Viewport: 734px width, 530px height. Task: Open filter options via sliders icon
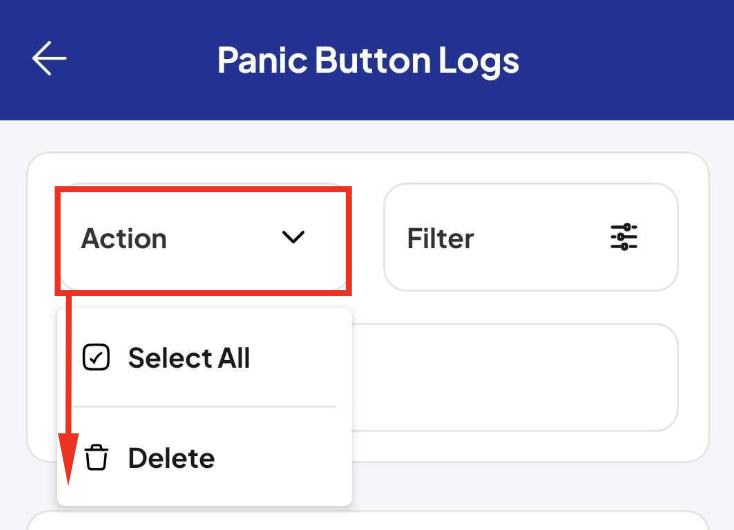point(624,237)
